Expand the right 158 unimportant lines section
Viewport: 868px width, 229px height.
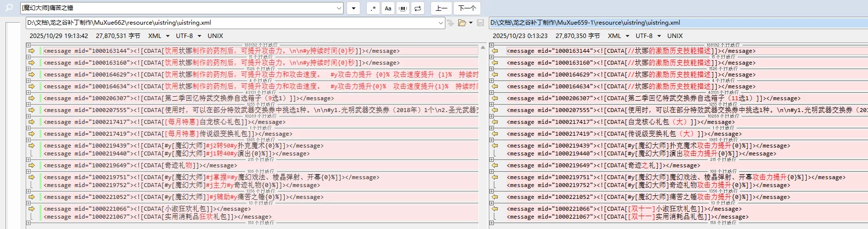click(x=491, y=223)
